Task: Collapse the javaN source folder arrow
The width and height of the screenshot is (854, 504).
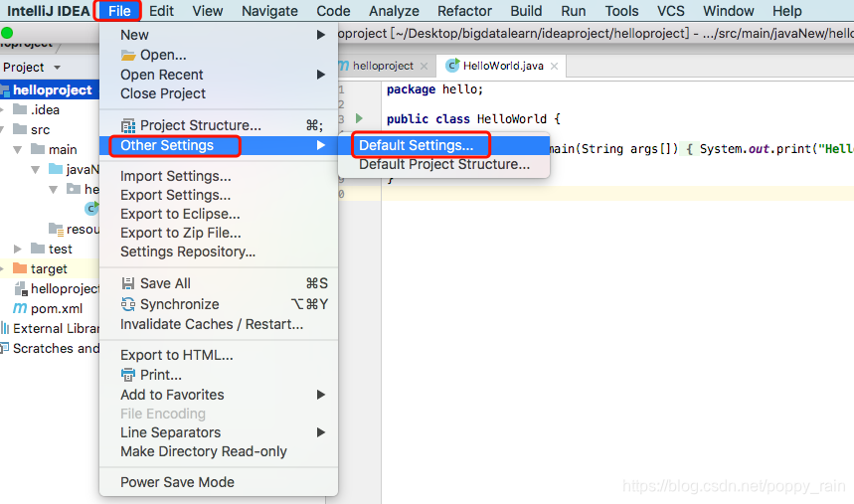Action: point(36,169)
